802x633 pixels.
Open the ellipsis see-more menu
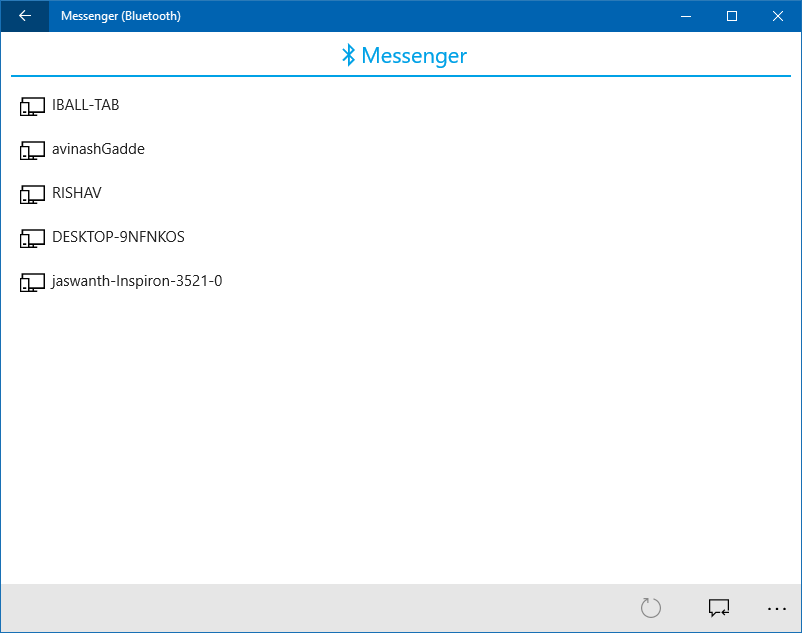click(777, 608)
